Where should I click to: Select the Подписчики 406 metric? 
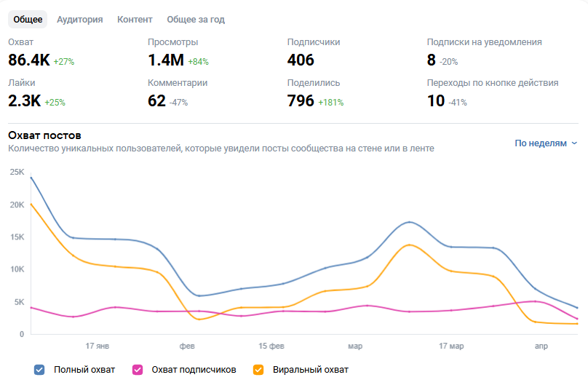(x=314, y=53)
